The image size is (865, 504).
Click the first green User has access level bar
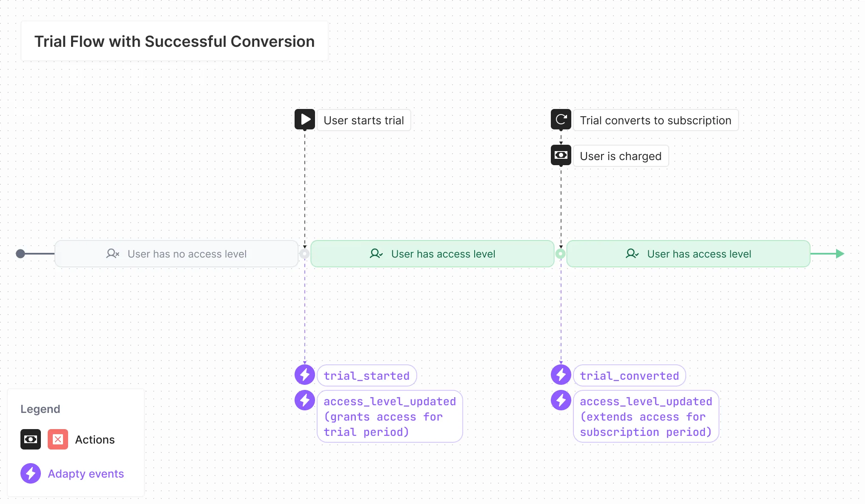pos(432,254)
